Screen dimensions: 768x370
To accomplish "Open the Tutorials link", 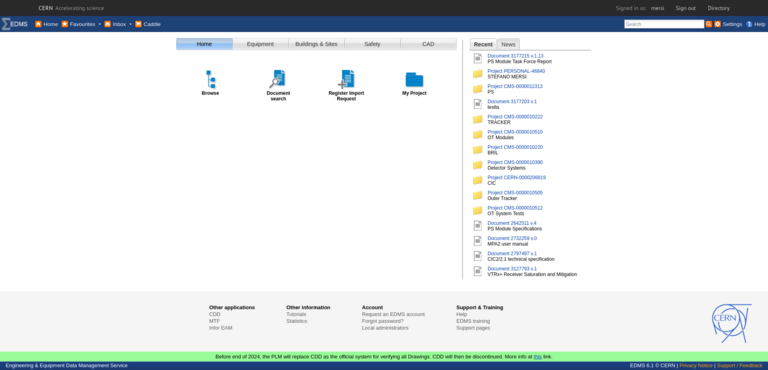I will [x=296, y=314].
